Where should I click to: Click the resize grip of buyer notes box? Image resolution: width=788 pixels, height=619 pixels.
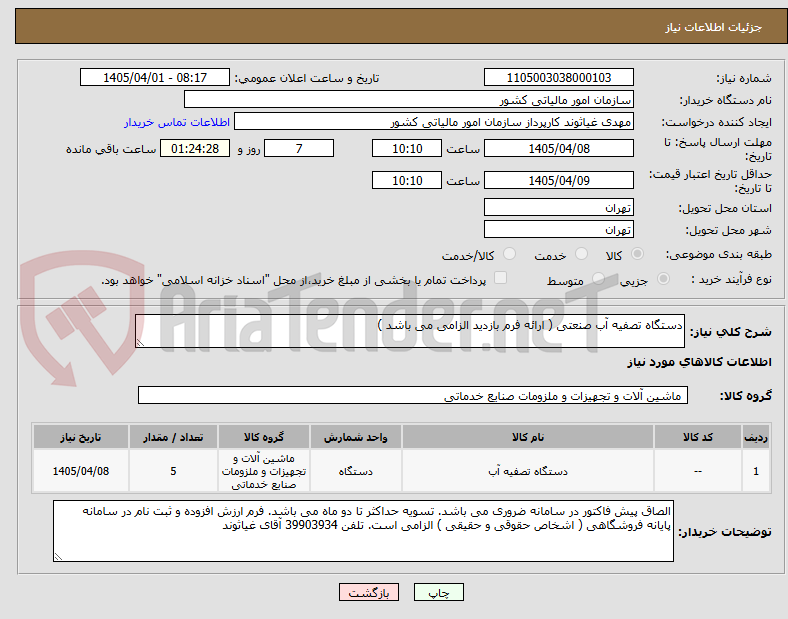coord(58,557)
